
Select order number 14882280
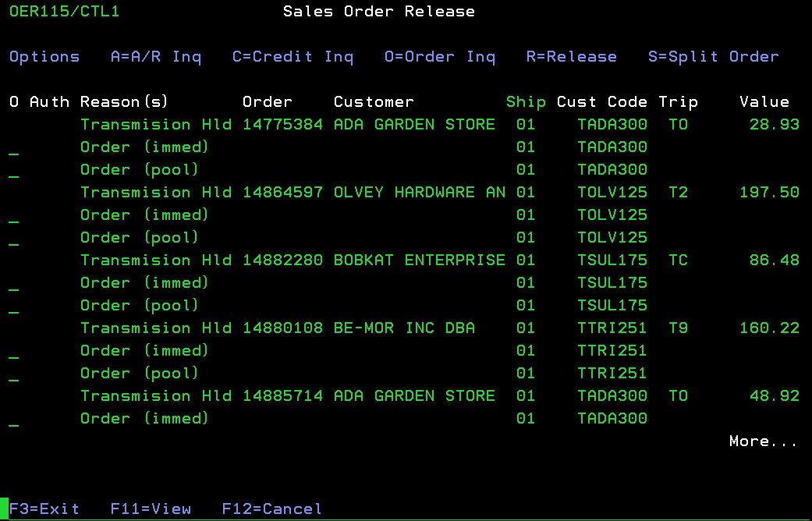pyautogui.click(x=282, y=260)
